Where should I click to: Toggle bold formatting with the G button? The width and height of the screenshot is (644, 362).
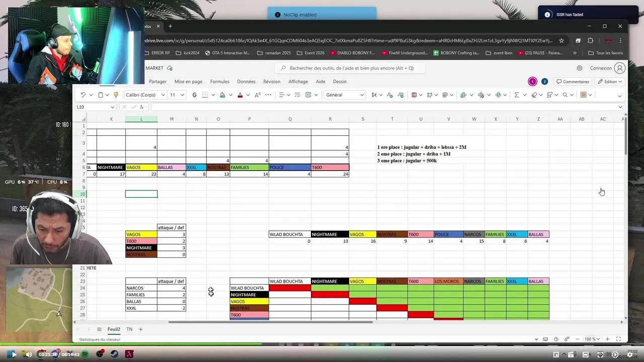[x=194, y=95]
